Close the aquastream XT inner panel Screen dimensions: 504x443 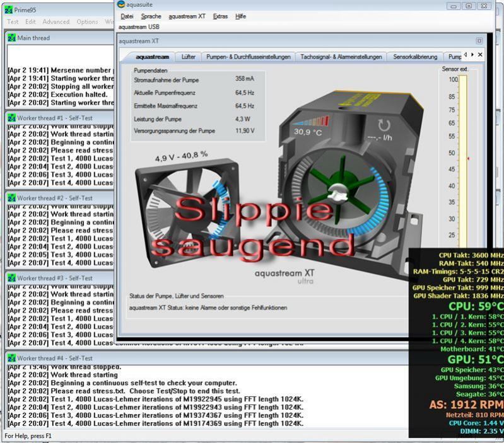[x=479, y=41]
